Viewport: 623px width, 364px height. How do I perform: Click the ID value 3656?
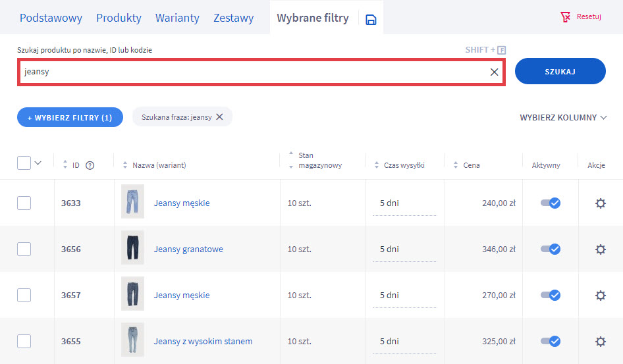point(70,249)
